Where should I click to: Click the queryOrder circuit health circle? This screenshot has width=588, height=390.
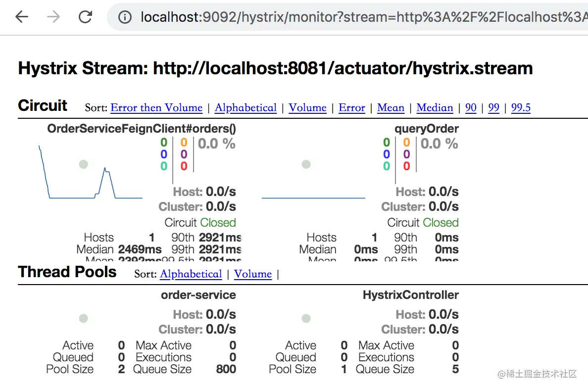[x=306, y=164]
